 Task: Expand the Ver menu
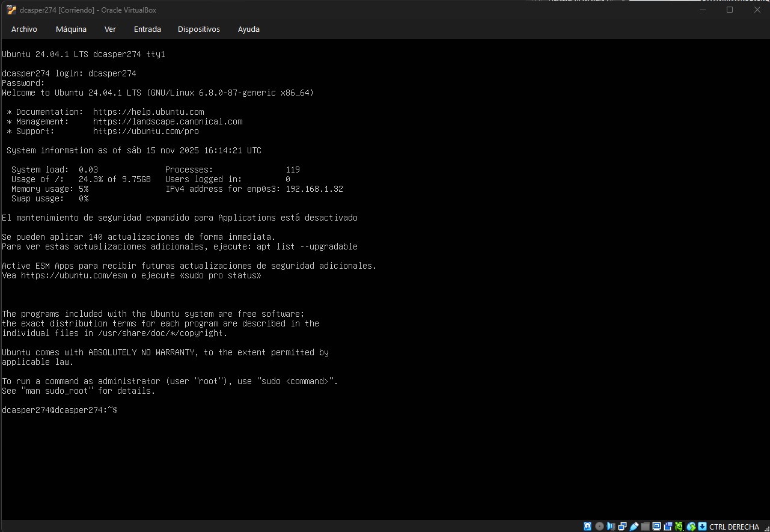110,29
